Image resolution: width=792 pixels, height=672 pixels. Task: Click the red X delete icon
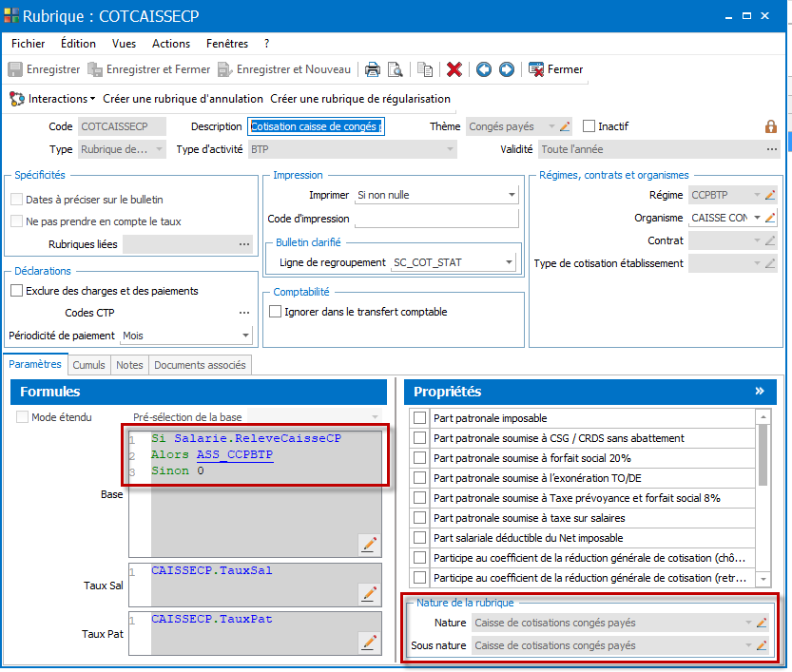[x=454, y=69]
